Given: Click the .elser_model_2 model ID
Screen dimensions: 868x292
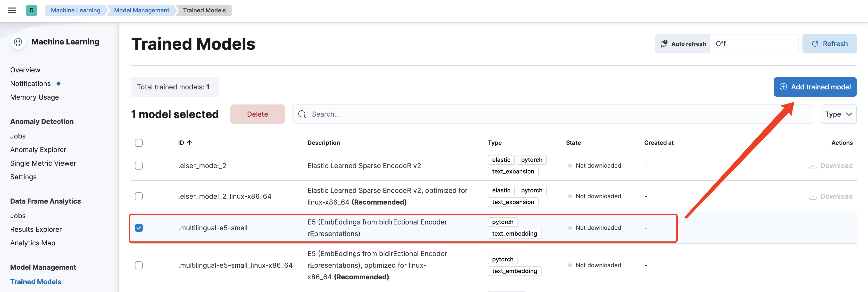Looking at the screenshot, I should pyautogui.click(x=202, y=166).
